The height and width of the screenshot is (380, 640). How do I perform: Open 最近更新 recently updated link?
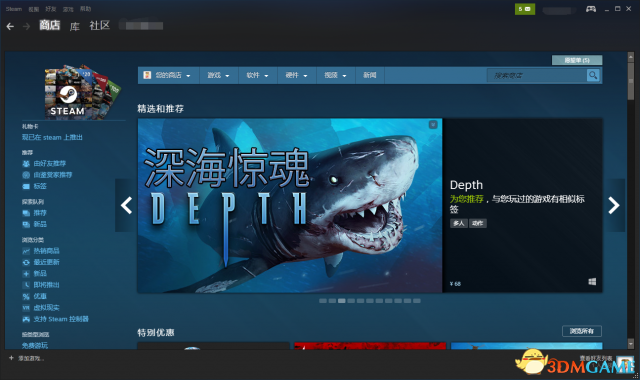coord(47,262)
